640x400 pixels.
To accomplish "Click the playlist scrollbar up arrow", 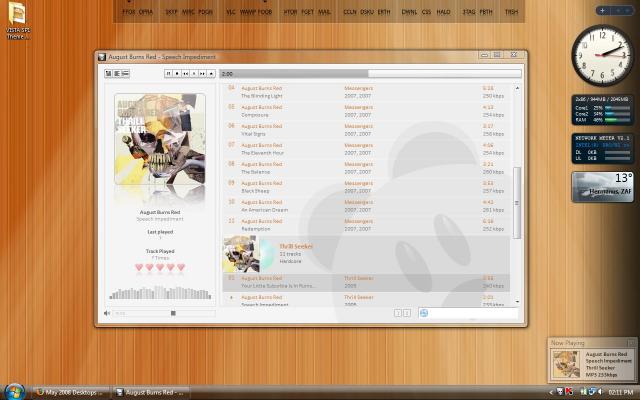I will (x=517, y=88).
